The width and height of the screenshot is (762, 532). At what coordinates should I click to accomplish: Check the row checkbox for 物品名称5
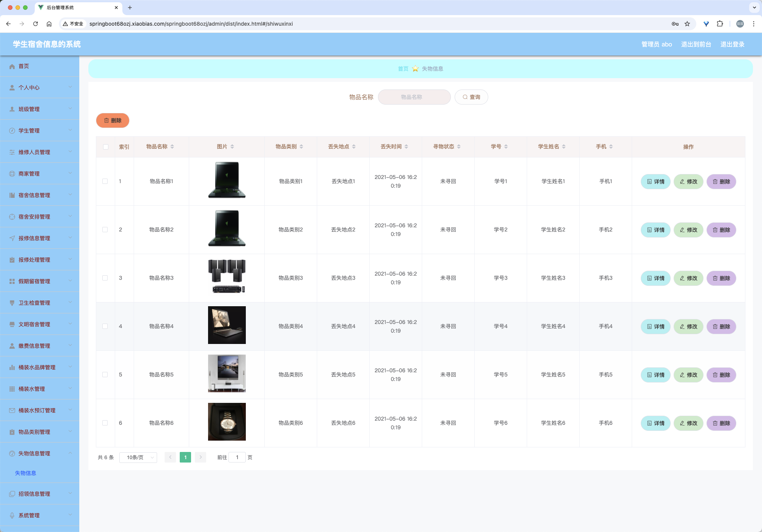pos(105,375)
